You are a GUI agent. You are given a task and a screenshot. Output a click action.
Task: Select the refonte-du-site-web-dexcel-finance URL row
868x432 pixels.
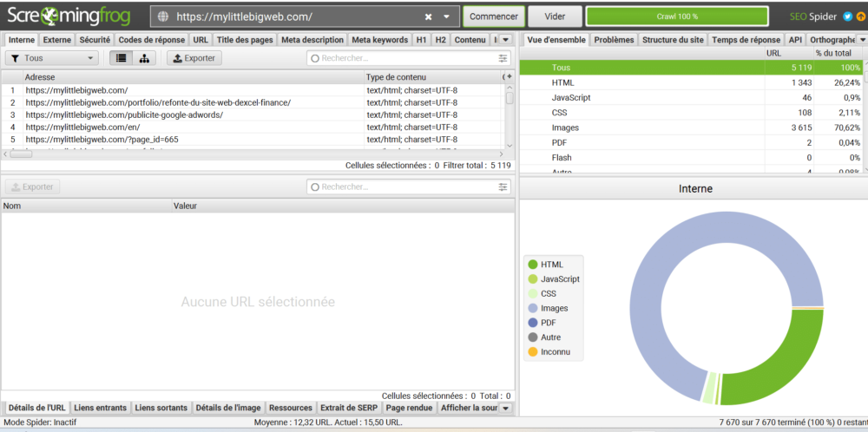click(x=253, y=103)
